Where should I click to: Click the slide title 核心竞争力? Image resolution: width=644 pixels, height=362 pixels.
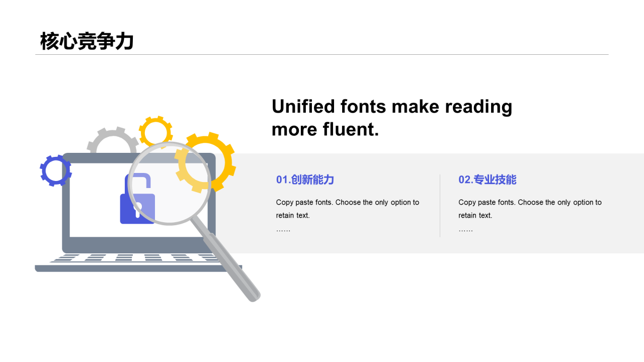[x=87, y=41]
